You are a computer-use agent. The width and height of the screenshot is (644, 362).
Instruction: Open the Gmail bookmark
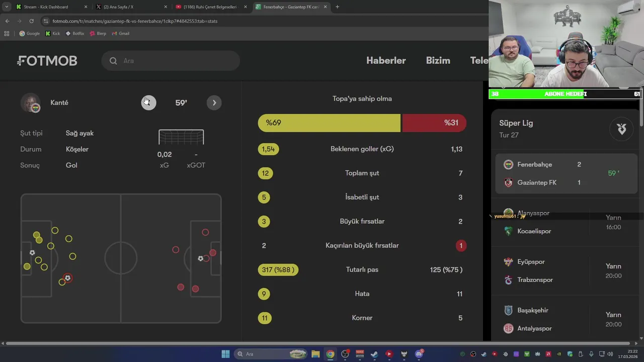click(121, 34)
